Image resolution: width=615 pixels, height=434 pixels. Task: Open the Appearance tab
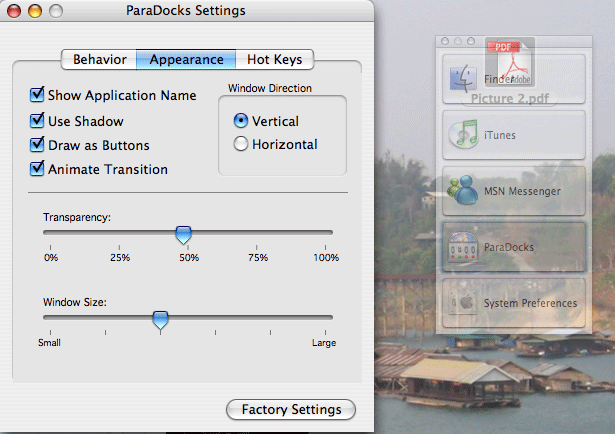(x=186, y=60)
